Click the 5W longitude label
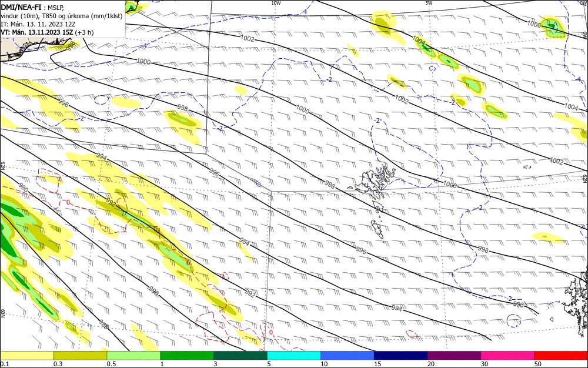This screenshot has height=368, width=588. coord(429,3)
